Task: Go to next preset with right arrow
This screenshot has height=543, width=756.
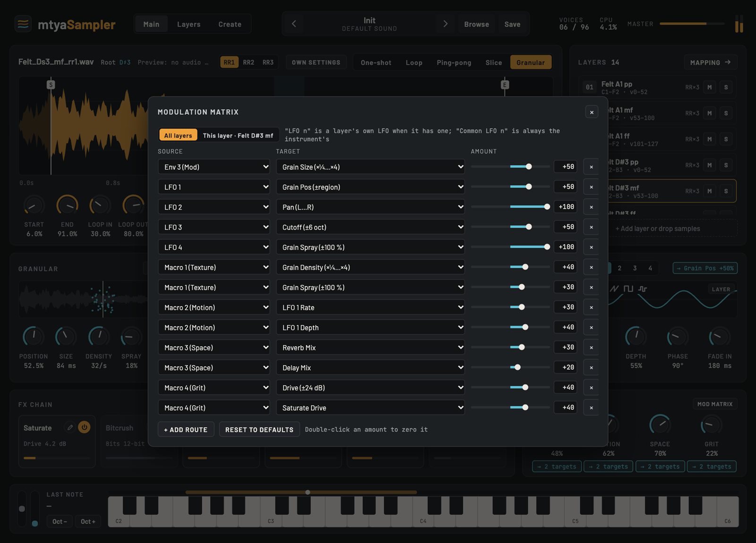Action: 445,24
